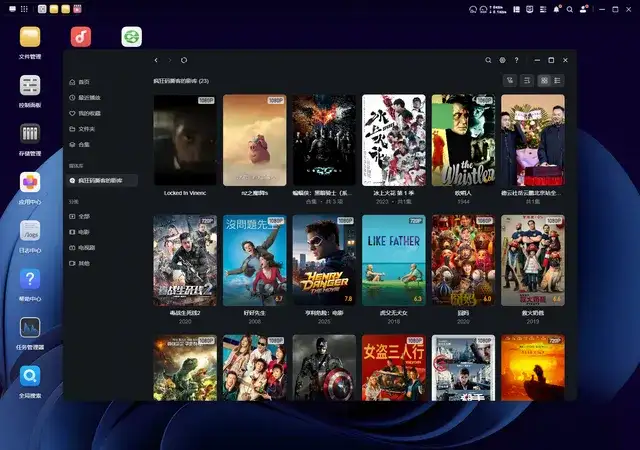
Task: Switch to list view layout
Action: [558, 80]
